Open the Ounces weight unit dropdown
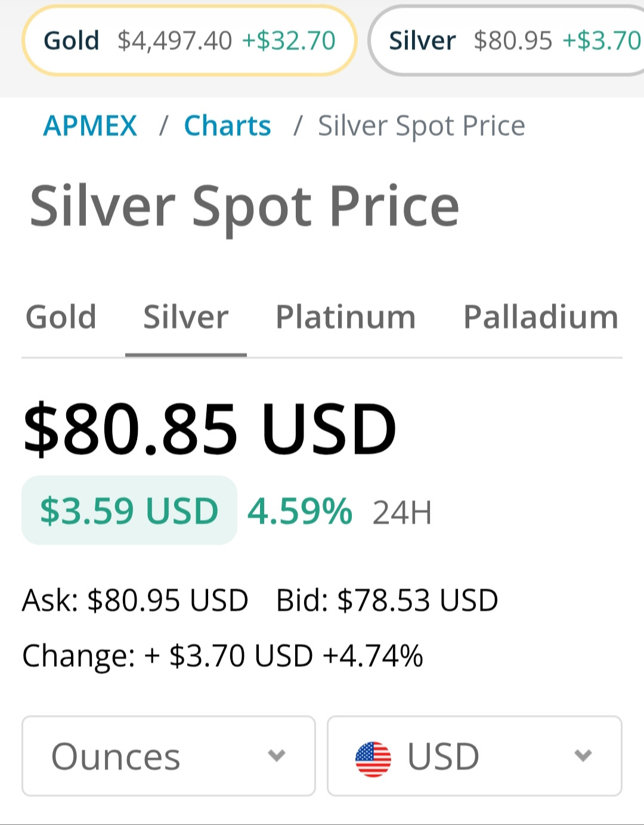Viewport: 644px width, 825px height. coord(168,756)
